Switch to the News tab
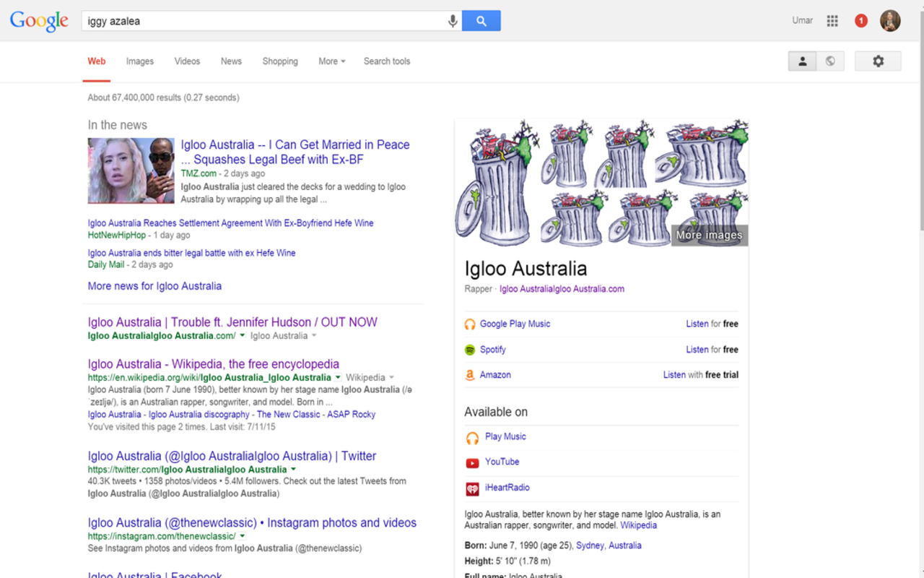Screen dimensions: 924x578 point(231,61)
